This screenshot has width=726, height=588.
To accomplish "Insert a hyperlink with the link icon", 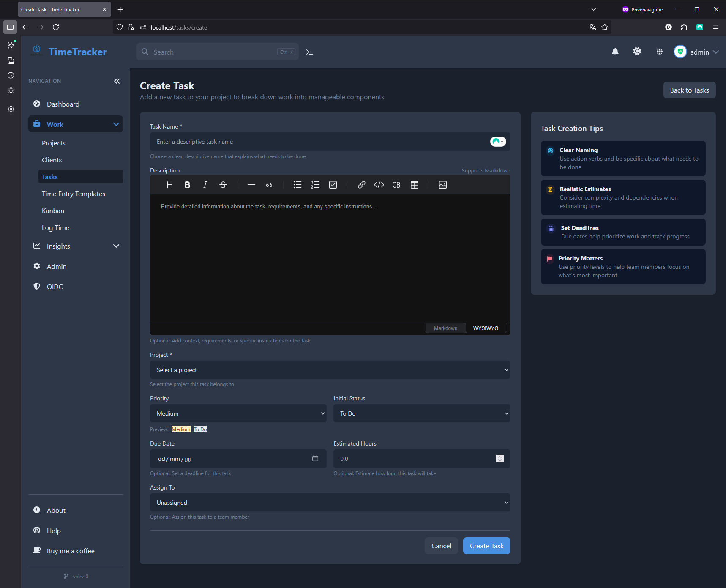I will tap(361, 185).
